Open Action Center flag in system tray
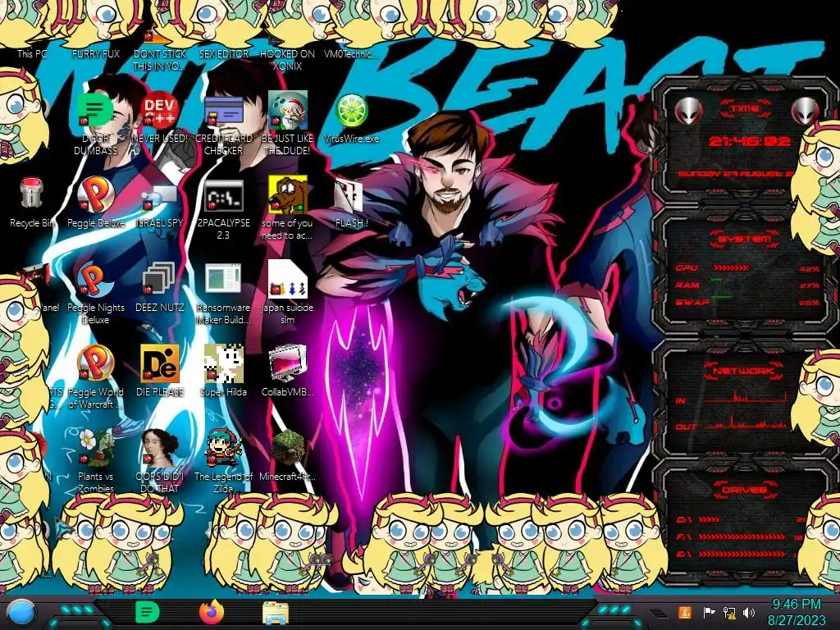The image size is (840, 630). tap(709, 612)
